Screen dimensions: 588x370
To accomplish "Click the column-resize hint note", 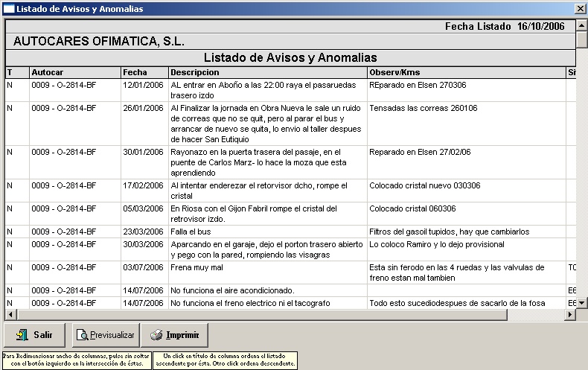I will 77,360.
